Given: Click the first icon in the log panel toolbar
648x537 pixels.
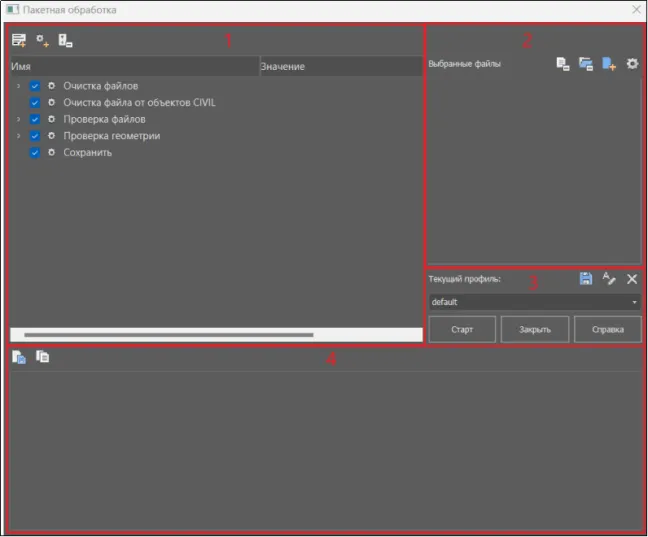Looking at the screenshot, I should 19,357.
